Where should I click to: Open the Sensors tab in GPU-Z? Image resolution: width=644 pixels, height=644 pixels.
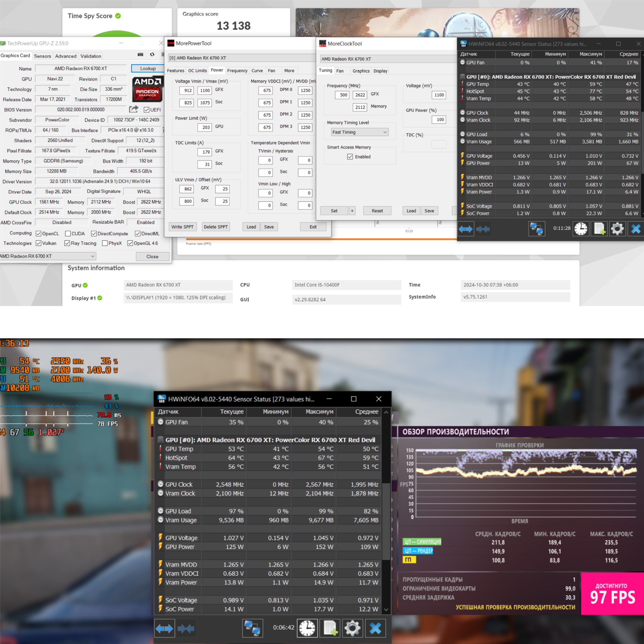(42, 56)
